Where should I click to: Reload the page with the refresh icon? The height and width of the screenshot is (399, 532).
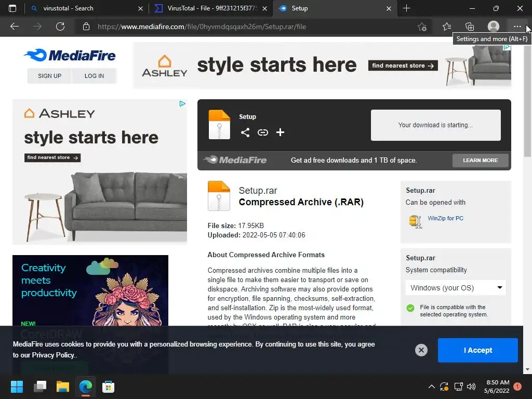click(60, 26)
